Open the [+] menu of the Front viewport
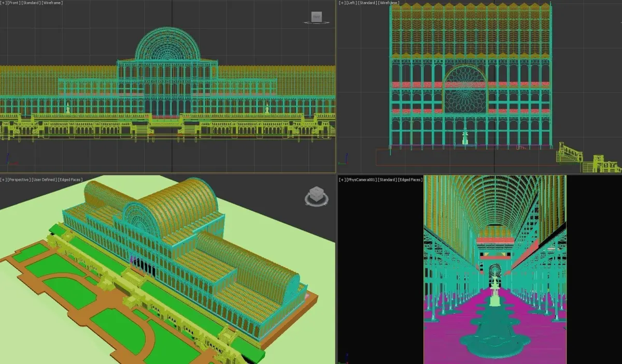622x364 pixels. coord(3,3)
